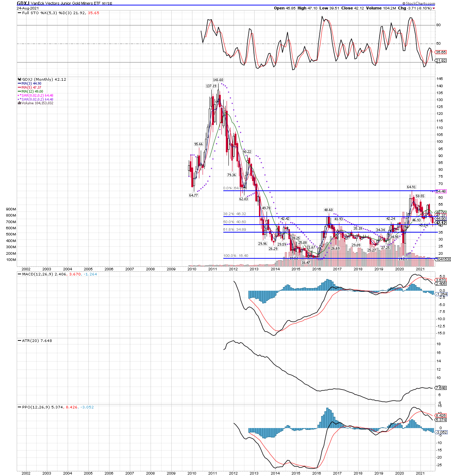The height and width of the screenshot is (476, 451).
Task: Click the 137.19 price label
Action: click(211, 86)
